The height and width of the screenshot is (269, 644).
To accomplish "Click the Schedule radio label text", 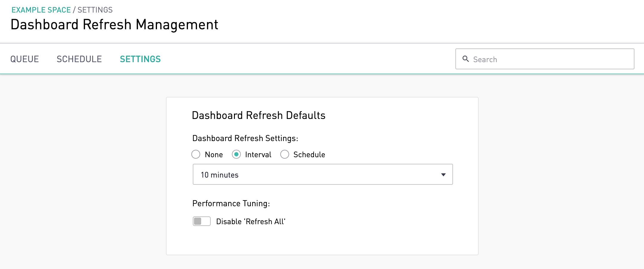I will click(x=309, y=155).
